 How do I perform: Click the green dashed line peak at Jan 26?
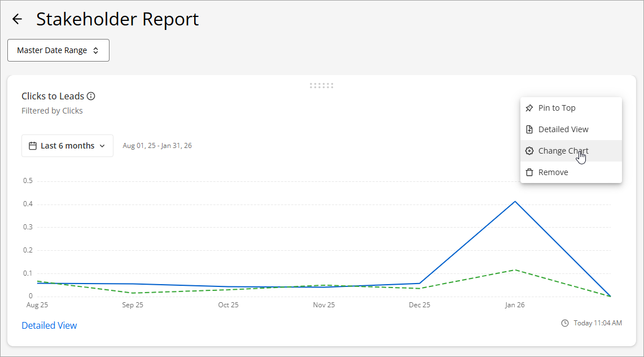point(515,269)
